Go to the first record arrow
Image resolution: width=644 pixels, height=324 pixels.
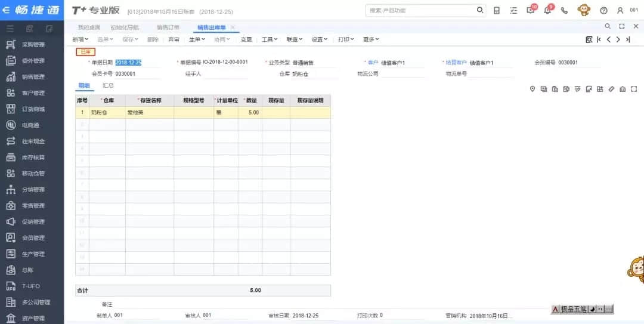(x=599, y=39)
